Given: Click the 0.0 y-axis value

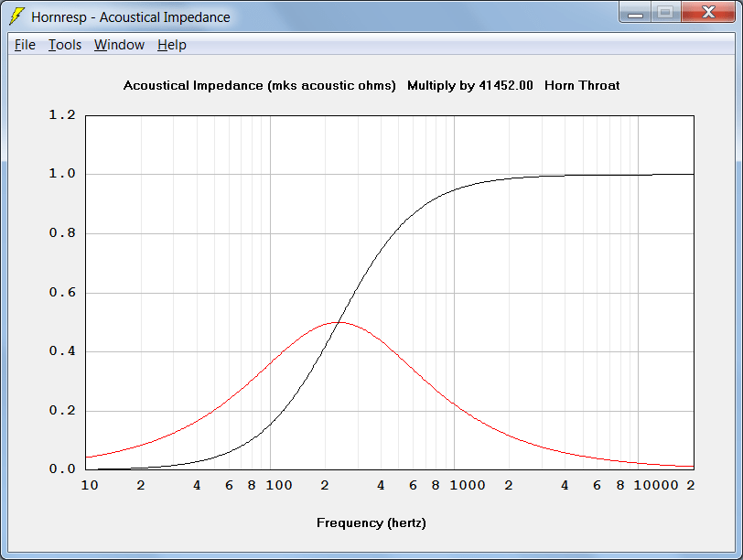Looking at the screenshot, I should (x=62, y=469).
